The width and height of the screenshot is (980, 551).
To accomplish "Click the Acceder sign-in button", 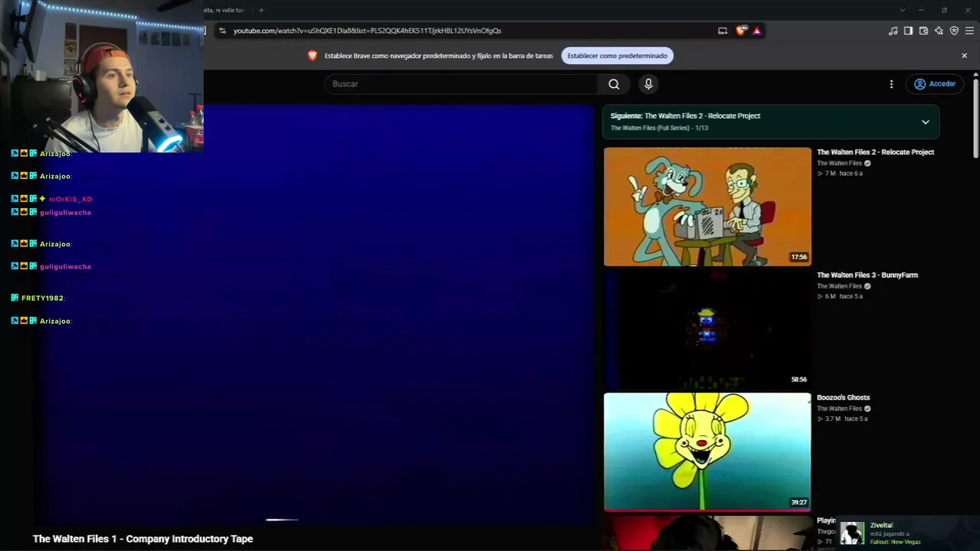I will (935, 84).
